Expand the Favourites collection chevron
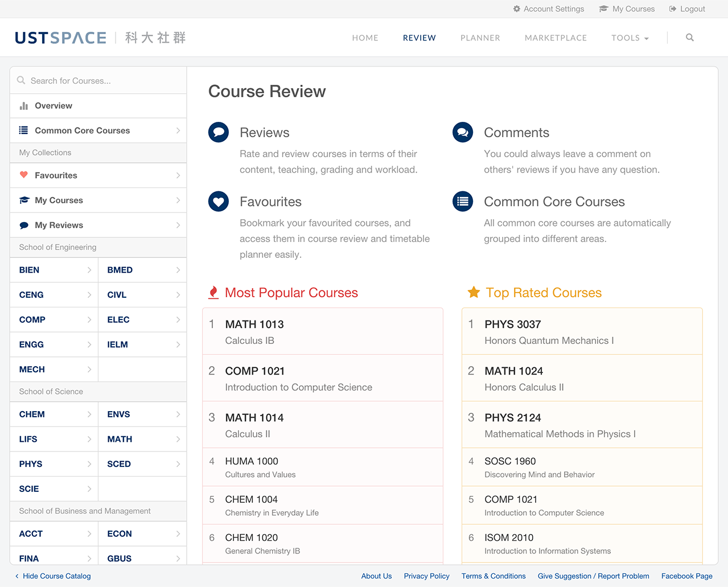 coord(178,175)
